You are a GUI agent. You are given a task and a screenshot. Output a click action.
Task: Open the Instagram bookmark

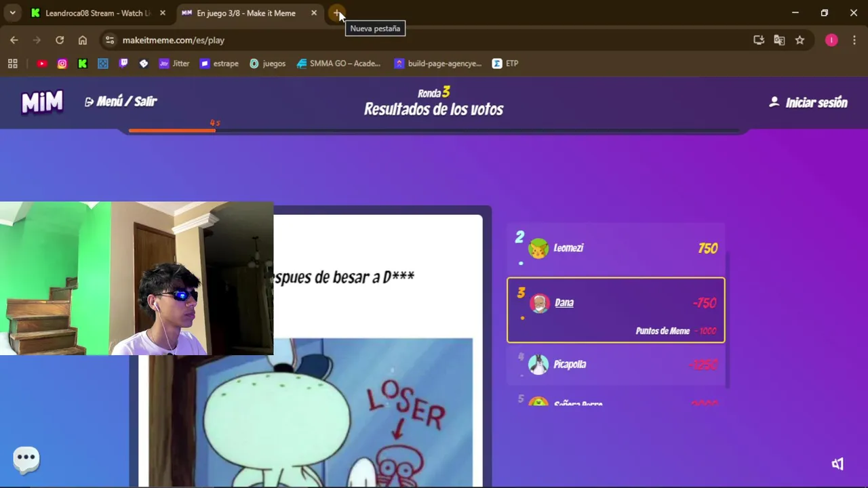pos(62,64)
